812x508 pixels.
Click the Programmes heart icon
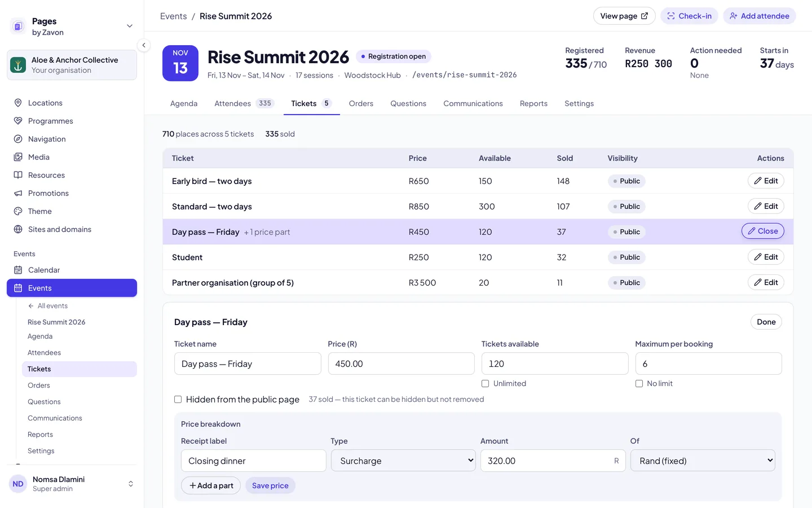pos(18,121)
